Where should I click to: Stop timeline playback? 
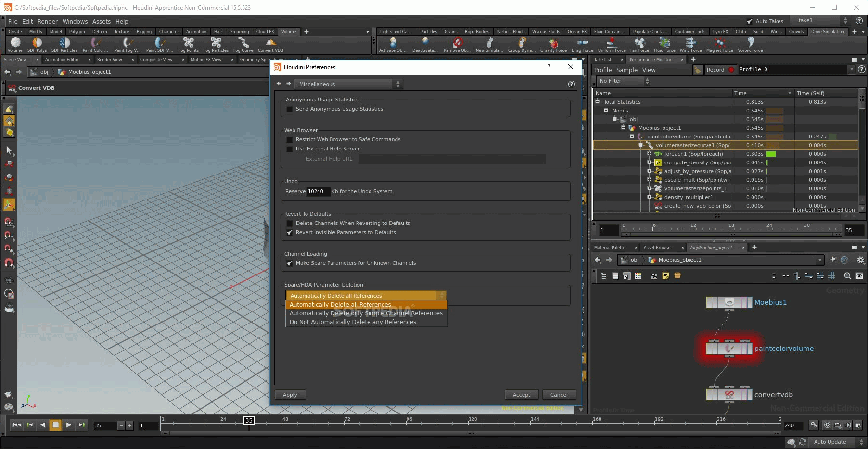coord(56,425)
